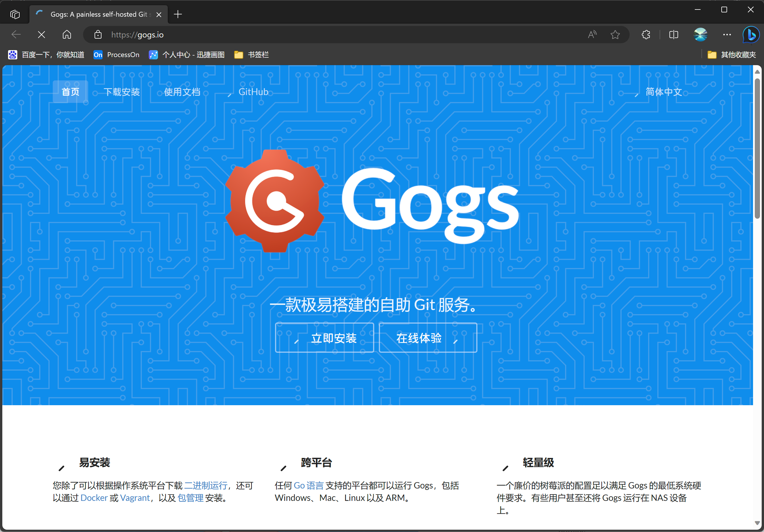Viewport: 764px width, 532px height.
Task: Click the Read aloud icon in address bar
Action: click(592, 35)
